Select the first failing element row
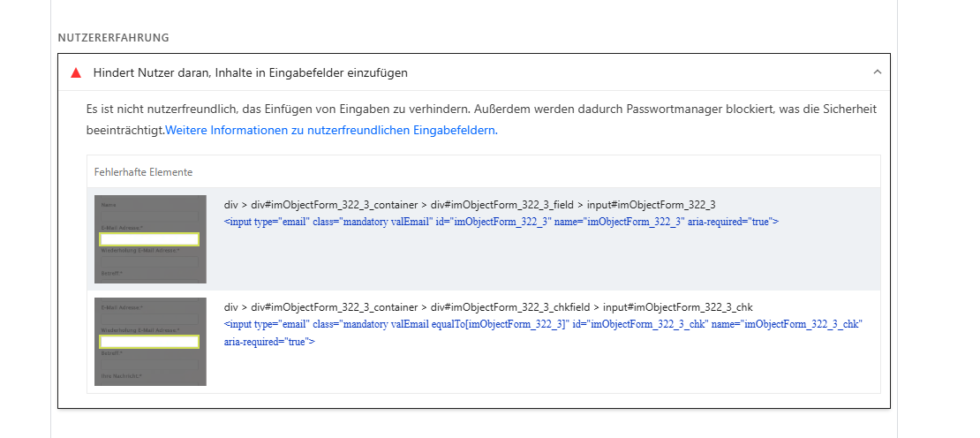The width and height of the screenshot is (980, 438). 483,239
